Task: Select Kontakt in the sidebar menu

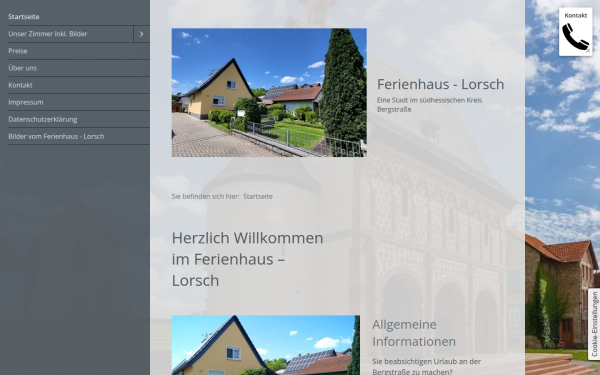Action: click(x=78, y=85)
